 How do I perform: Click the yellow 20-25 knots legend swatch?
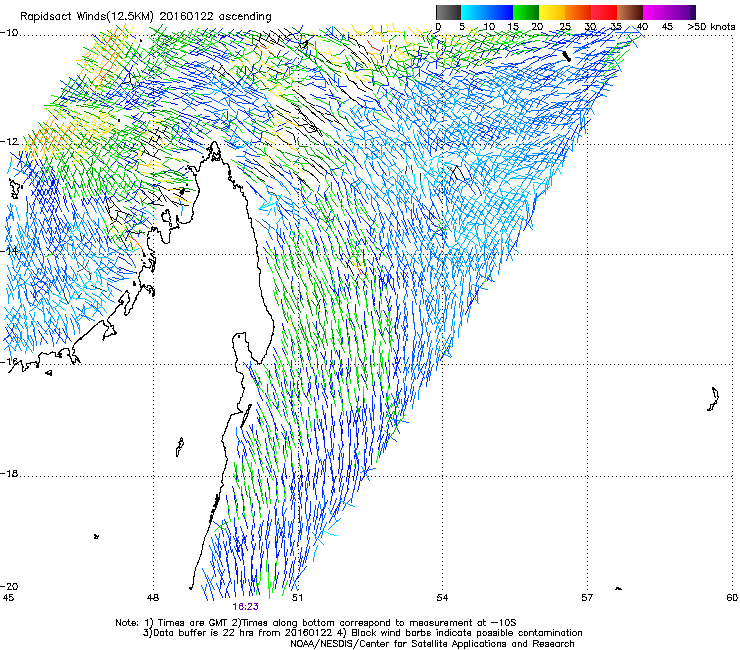point(552,12)
